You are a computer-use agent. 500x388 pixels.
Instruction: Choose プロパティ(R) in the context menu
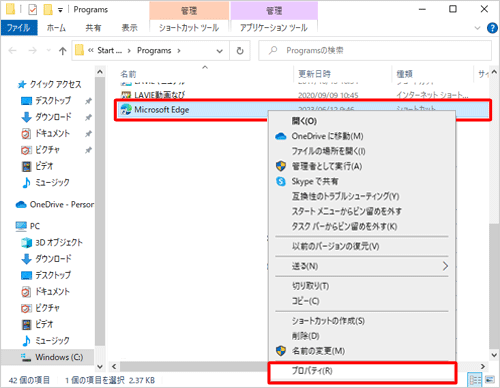(x=362, y=371)
